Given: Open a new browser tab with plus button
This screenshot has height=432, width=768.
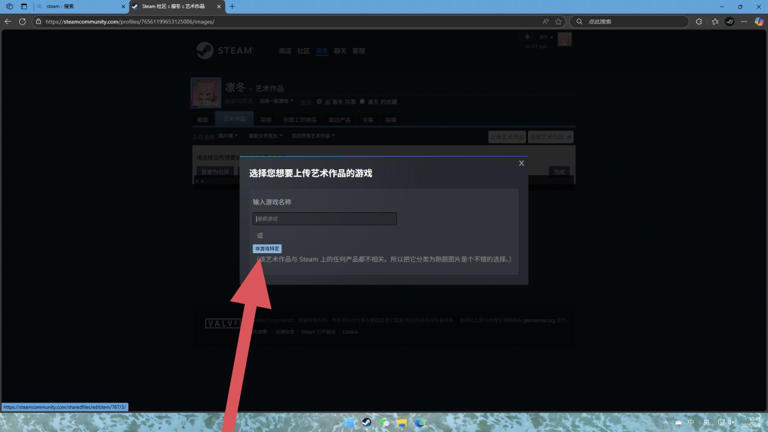Looking at the screenshot, I should pyautogui.click(x=232, y=6).
